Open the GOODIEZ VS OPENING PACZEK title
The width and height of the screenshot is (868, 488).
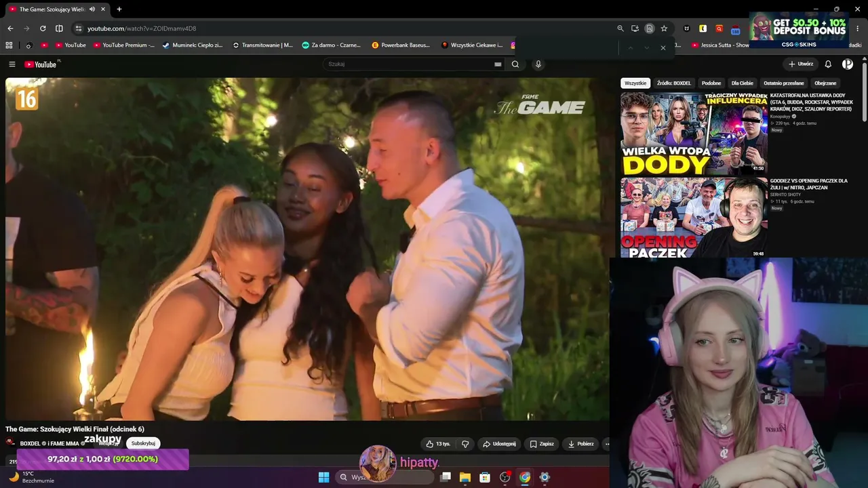click(x=809, y=184)
